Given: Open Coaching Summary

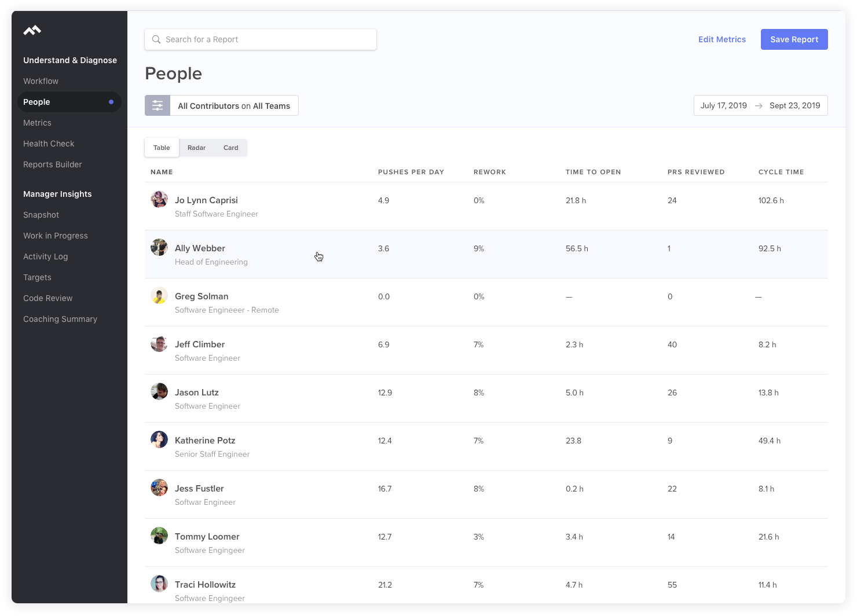Looking at the screenshot, I should pos(60,319).
